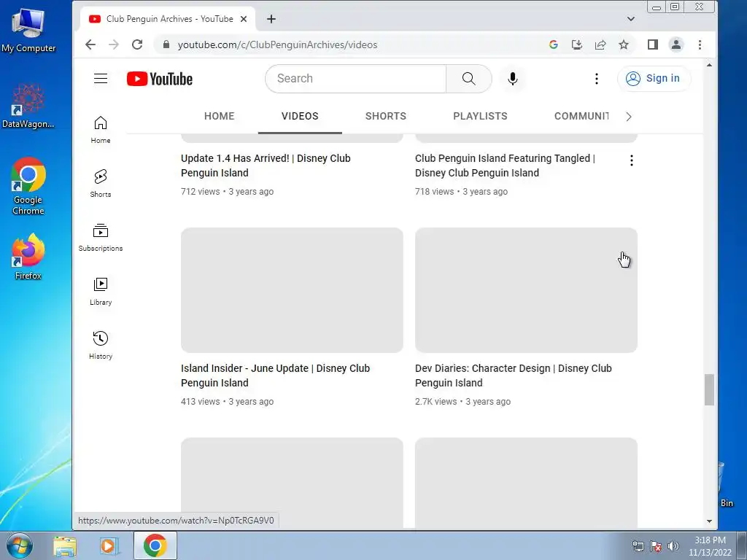Click the search magnifier button
Image resolution: width=747 pixels, height=560 pixels.
tap(469, 79)
